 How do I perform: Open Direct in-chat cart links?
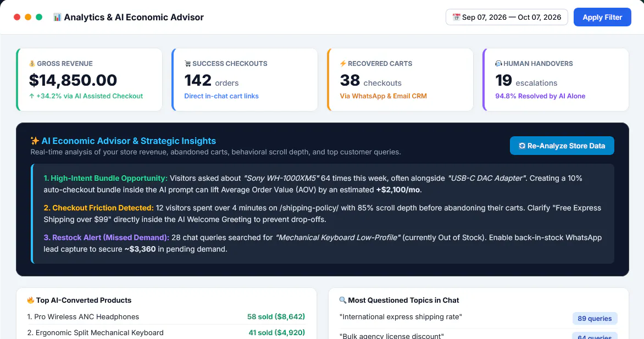pos(221,96)
